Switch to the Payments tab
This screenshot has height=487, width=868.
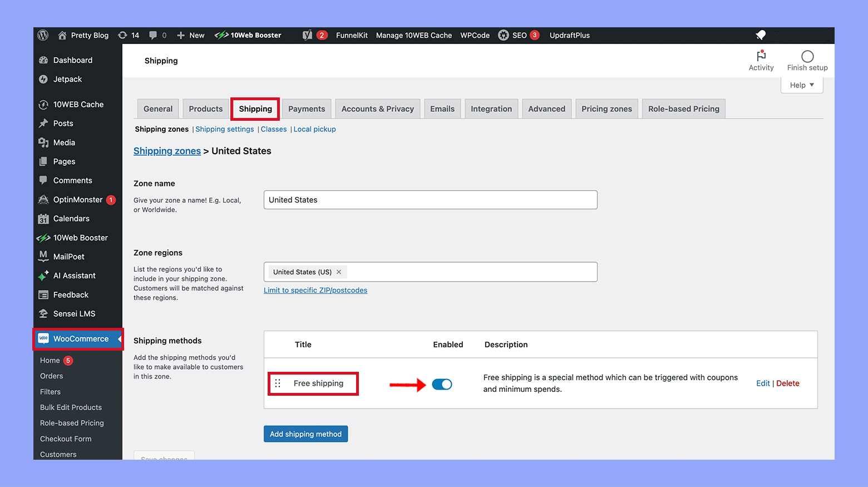307,109
